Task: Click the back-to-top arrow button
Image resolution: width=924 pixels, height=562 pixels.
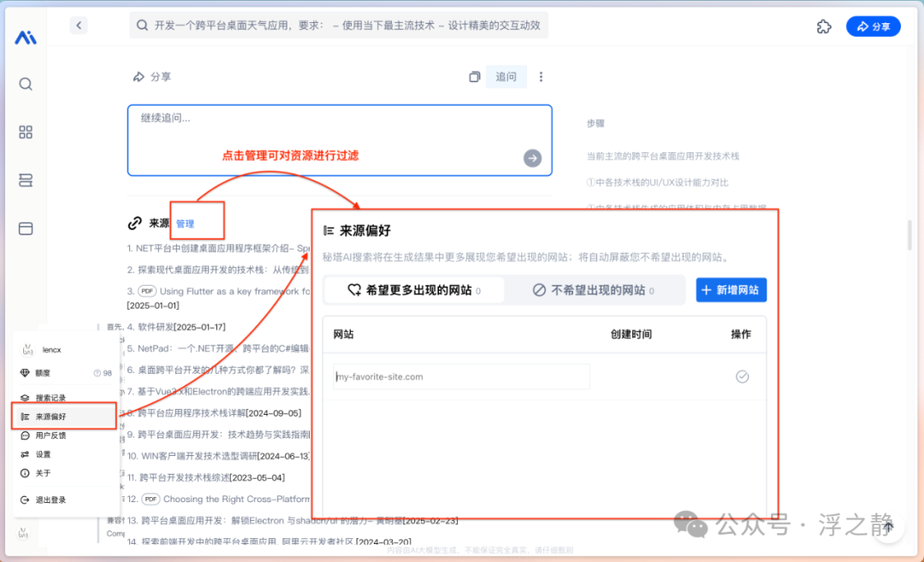Action: [889, 526]
